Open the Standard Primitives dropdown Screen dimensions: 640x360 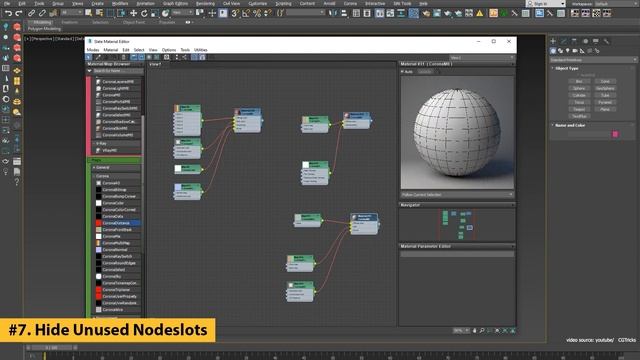click(x=593, y=60)
